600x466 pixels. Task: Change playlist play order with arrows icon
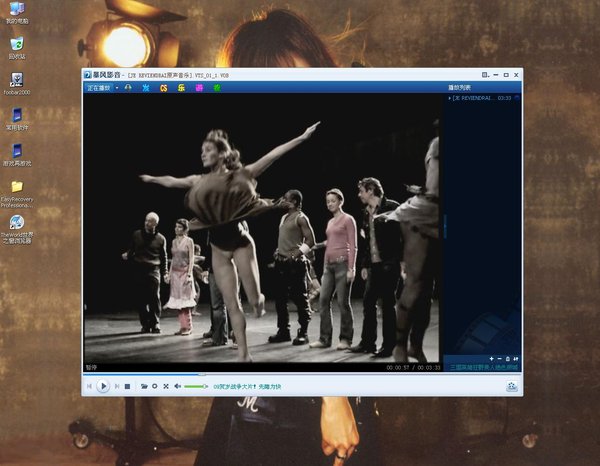[516, 359]
